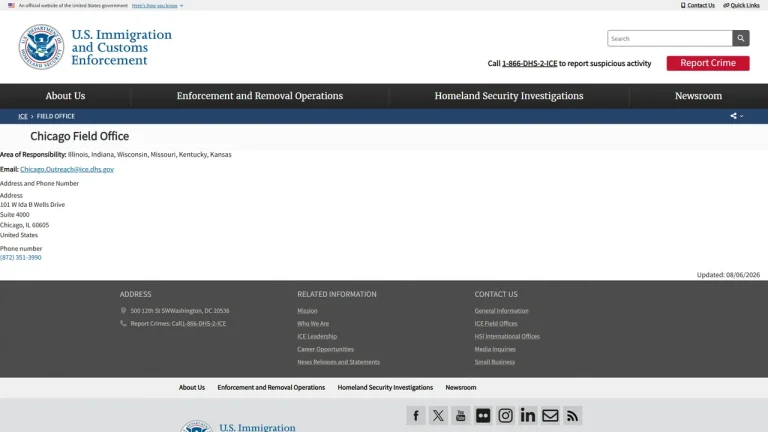Click the ICE Homeland Security seal logo

[41, 47]
